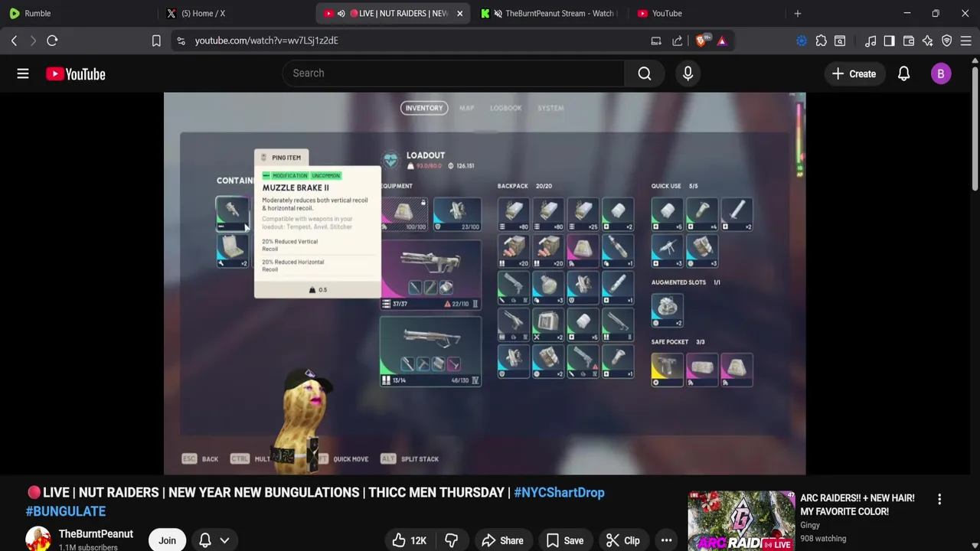Open Brave Rewards triangle icon
This screenshot has width=980, height=551.
pos(722,41)
